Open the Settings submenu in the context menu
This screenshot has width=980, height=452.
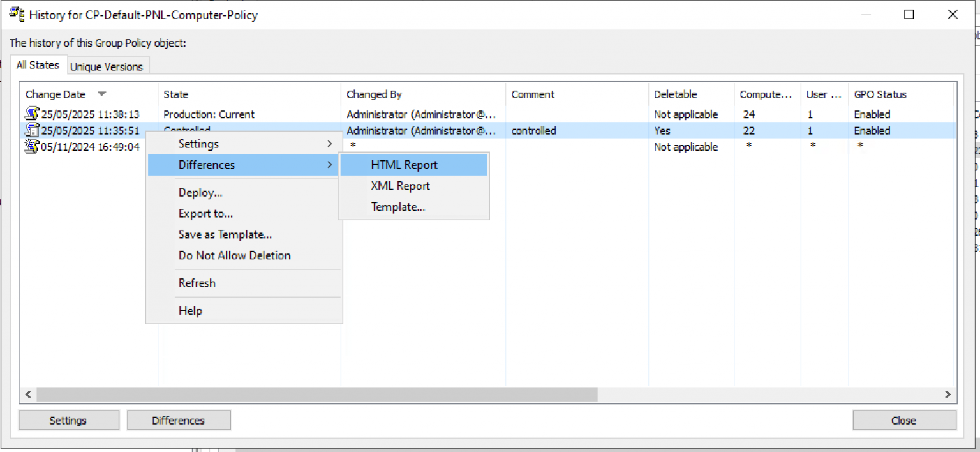(198, 144)
